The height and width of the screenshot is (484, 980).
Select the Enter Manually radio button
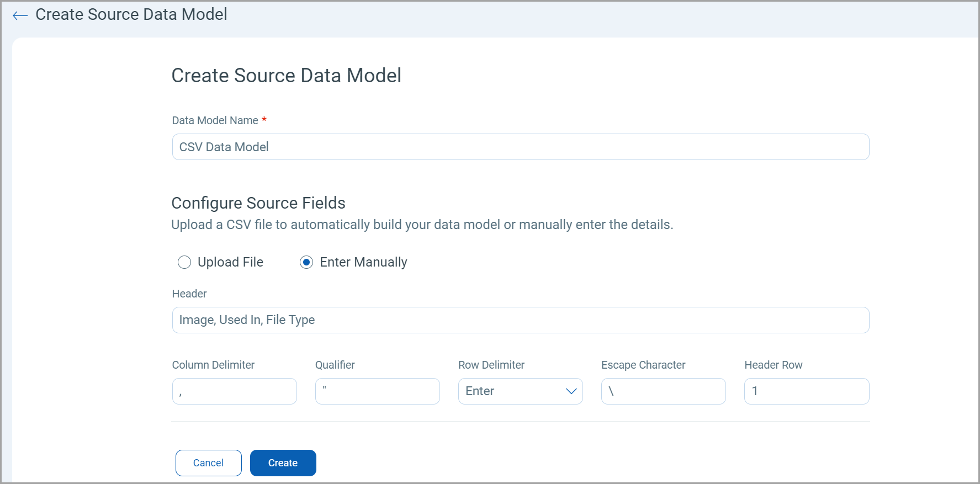(306, 262)
